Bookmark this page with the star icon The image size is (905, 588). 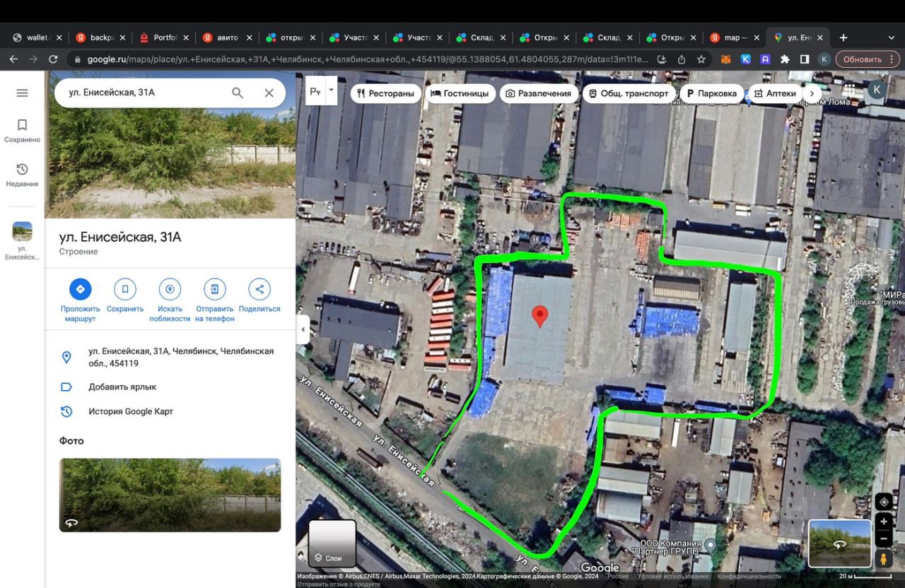pyautogui.click(x=701, y=59)
